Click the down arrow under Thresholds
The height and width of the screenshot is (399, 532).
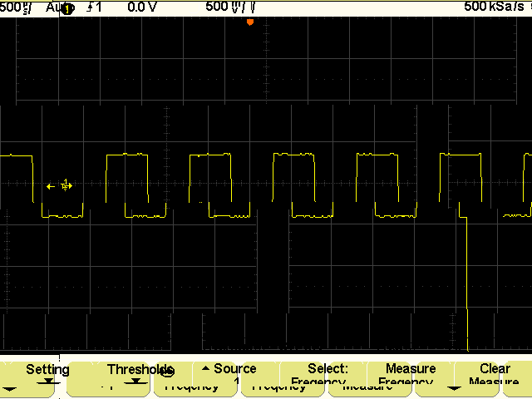pyautogui.click(x=135, y=382)
